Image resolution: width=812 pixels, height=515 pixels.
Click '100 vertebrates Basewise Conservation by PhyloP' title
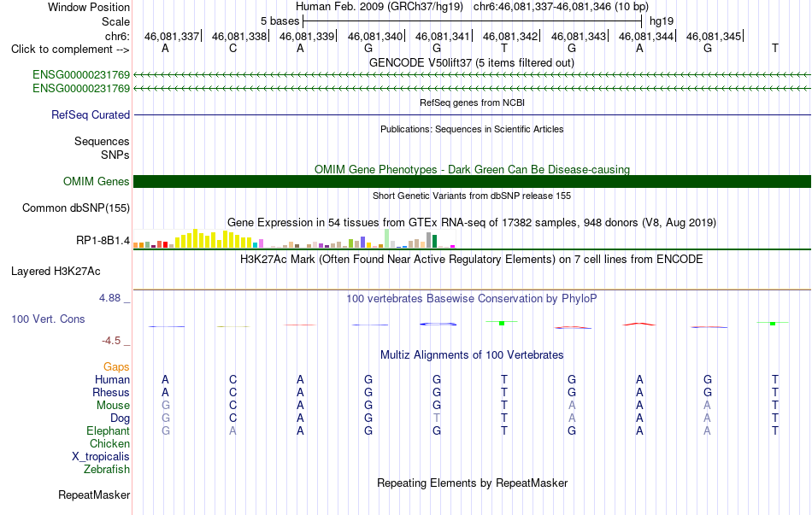472,299
